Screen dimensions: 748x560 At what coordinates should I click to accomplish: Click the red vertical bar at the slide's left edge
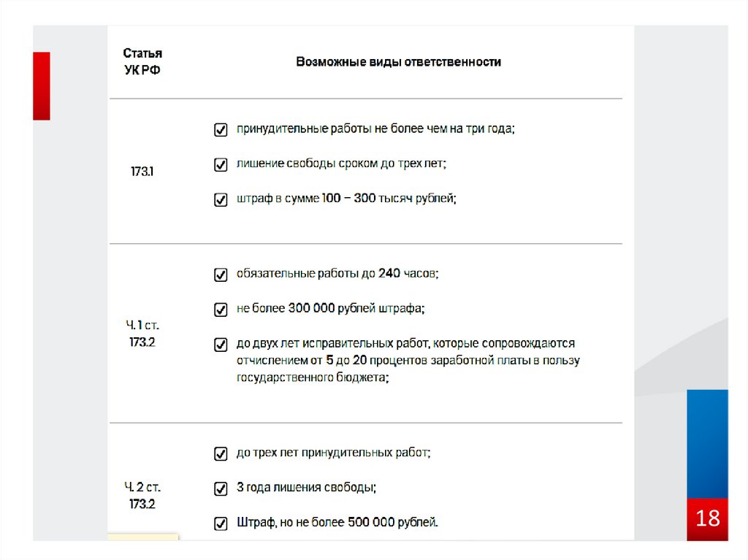[x=42, y=85]
